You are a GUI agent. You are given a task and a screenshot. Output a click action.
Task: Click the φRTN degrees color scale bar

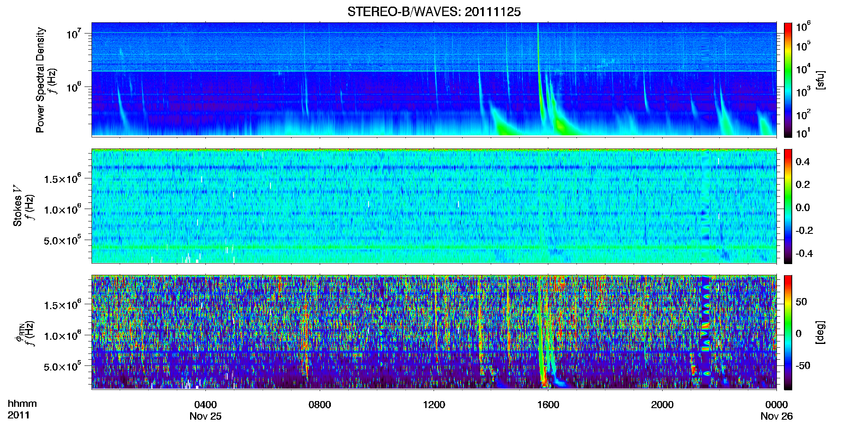coord(788,332)
